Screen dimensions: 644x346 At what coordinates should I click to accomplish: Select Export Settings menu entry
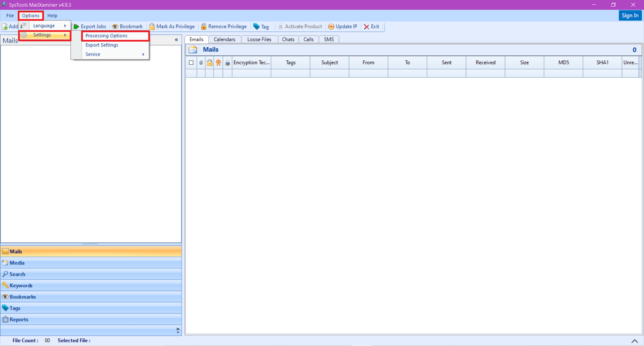point(102,45)
